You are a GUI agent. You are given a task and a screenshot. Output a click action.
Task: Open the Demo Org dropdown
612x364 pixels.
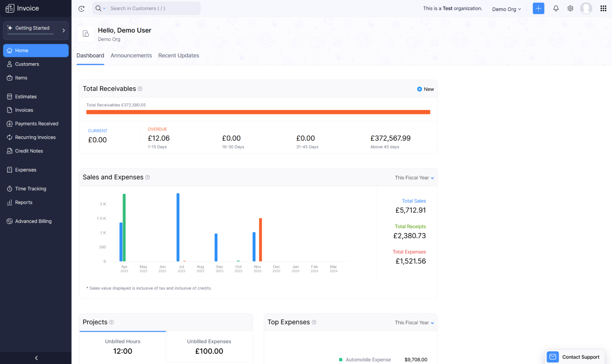tap(506, 9)
